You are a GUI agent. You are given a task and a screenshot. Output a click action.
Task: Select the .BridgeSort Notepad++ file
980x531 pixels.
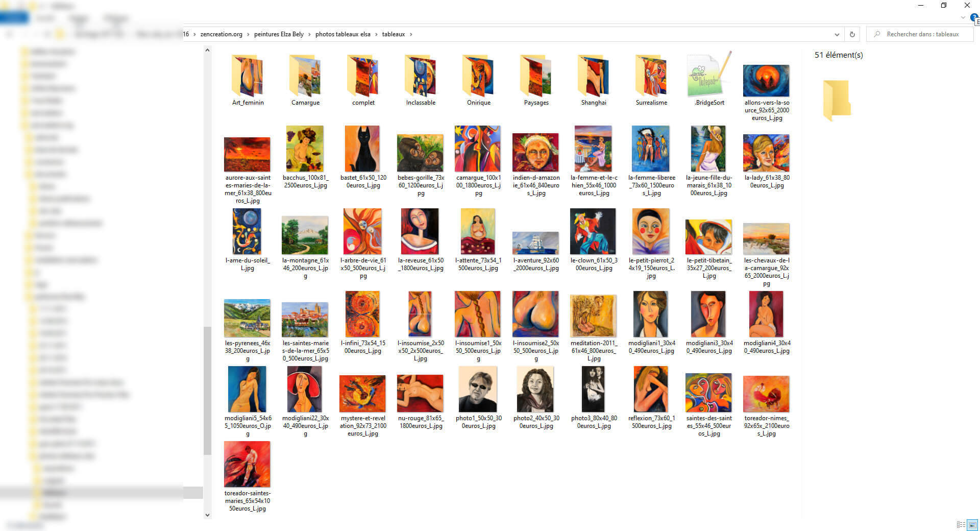tap(709, 77)
